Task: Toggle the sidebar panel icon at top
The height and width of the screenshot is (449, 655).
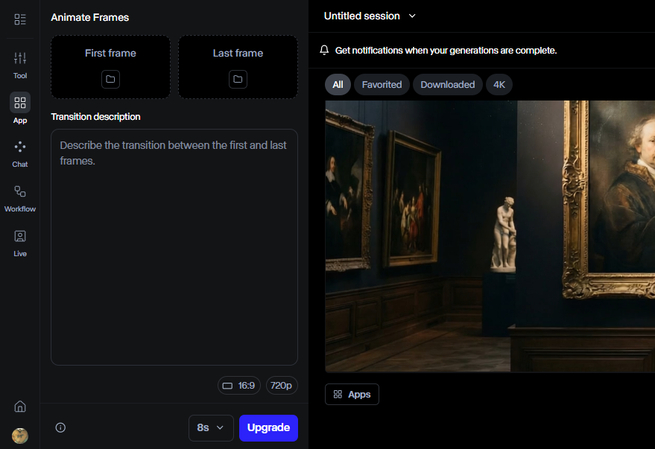Action: tap(20, 19)
